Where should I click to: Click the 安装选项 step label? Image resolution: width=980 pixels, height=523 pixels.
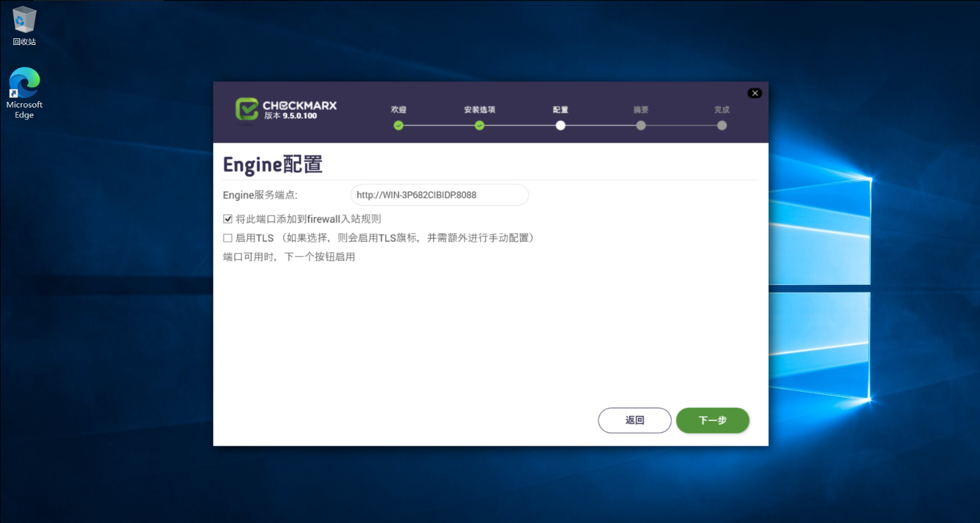pyautogui.click(x=479, y=109)
